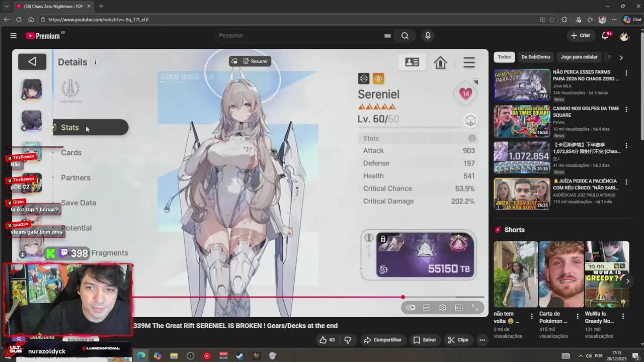Open thumbnail of NÃO PERCA ESSES FARMS video

522,85
